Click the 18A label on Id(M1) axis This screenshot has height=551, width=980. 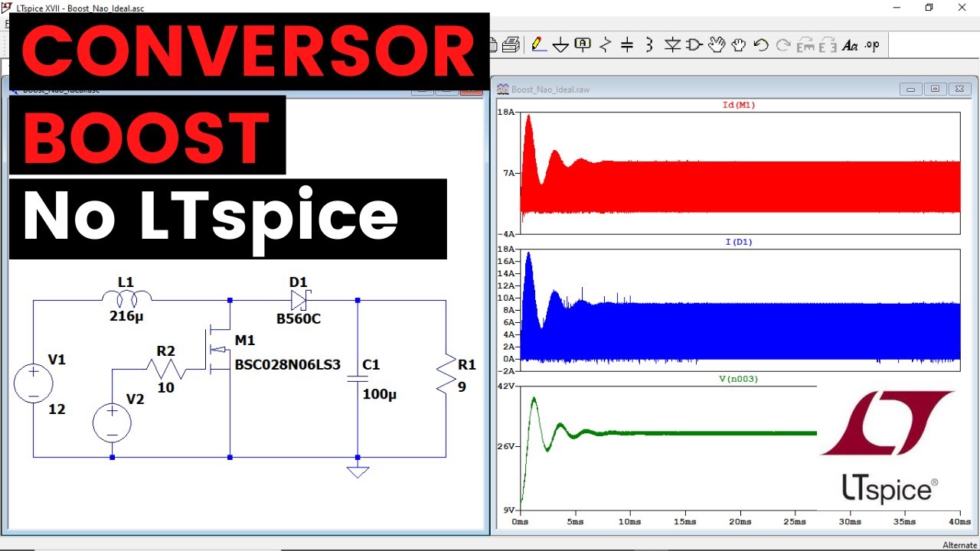pyautogui.click(x=506, y=112)
